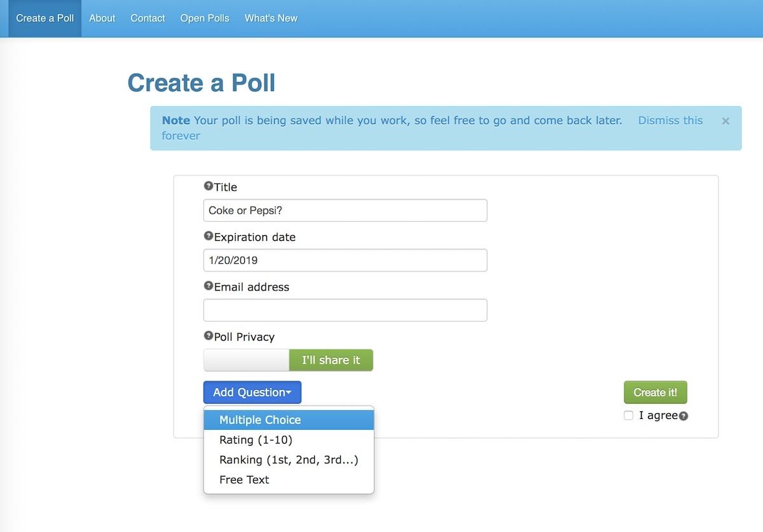Click the help icon beside Poll Privacy

point(208,336)
